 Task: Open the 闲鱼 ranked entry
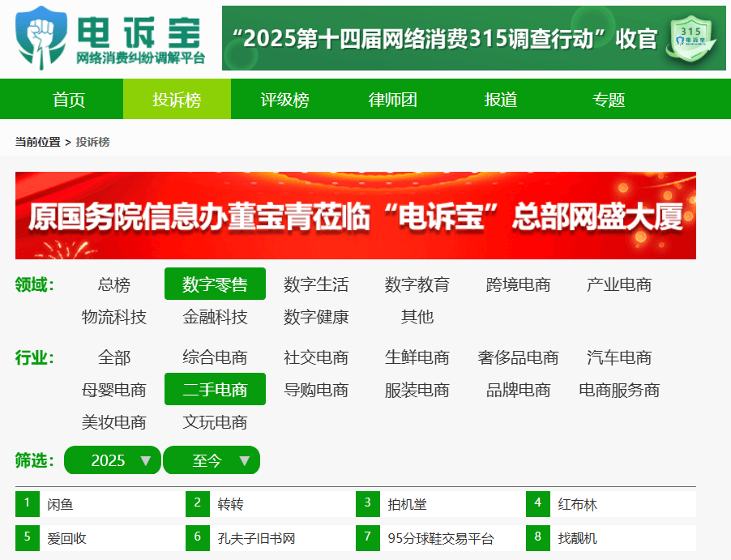coord(61,504)
